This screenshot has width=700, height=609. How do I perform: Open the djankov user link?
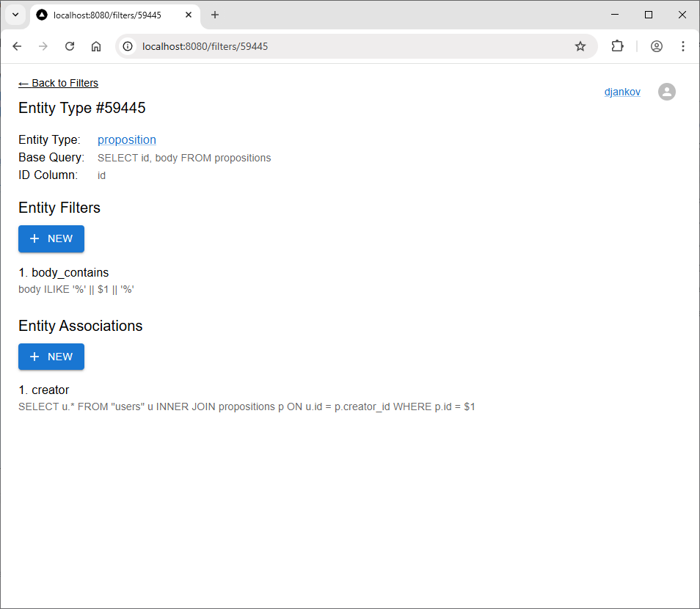coord(622,92)
